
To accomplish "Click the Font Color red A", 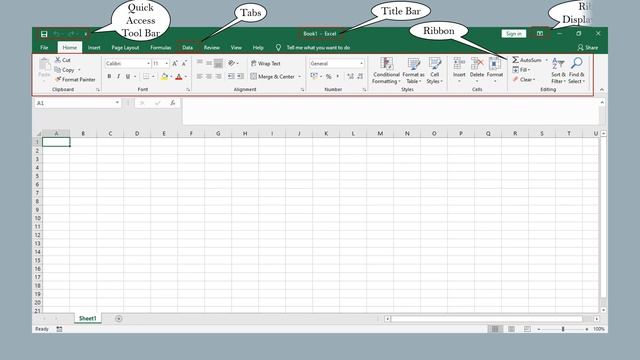I will [x=178, y=76].
